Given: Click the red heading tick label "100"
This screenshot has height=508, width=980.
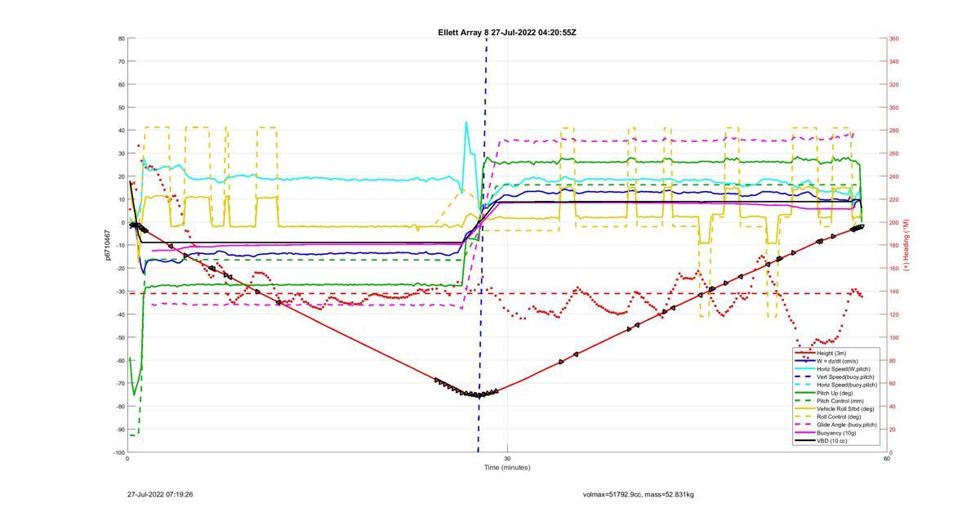Looking at the screenshot, I should click(893, 337).
